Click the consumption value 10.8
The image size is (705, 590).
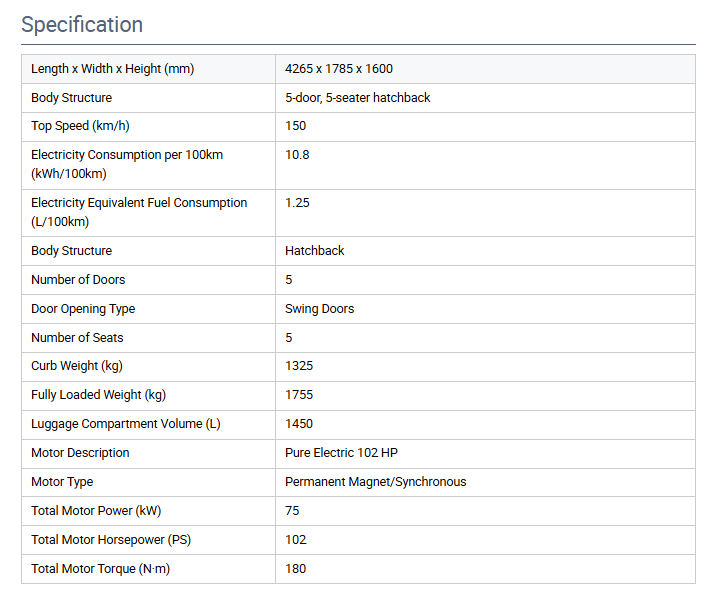[297, 155]
